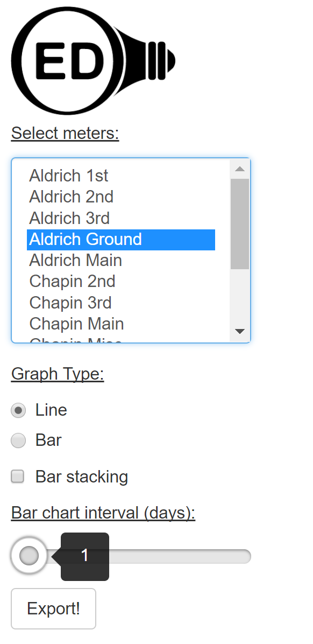Click the interval value tooltip showing 1
The height and width of the screenshot is (644, 313).
(x=84, y=556)
